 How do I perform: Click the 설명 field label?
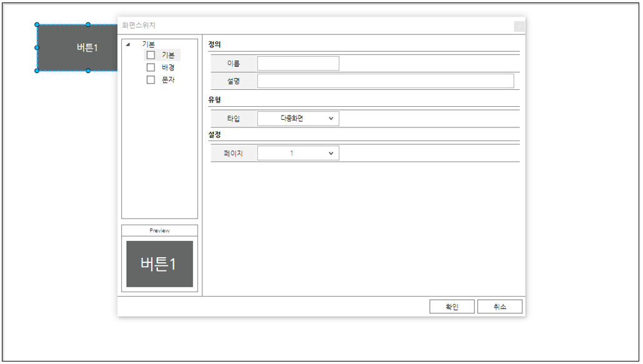click(x=233, y=81)
